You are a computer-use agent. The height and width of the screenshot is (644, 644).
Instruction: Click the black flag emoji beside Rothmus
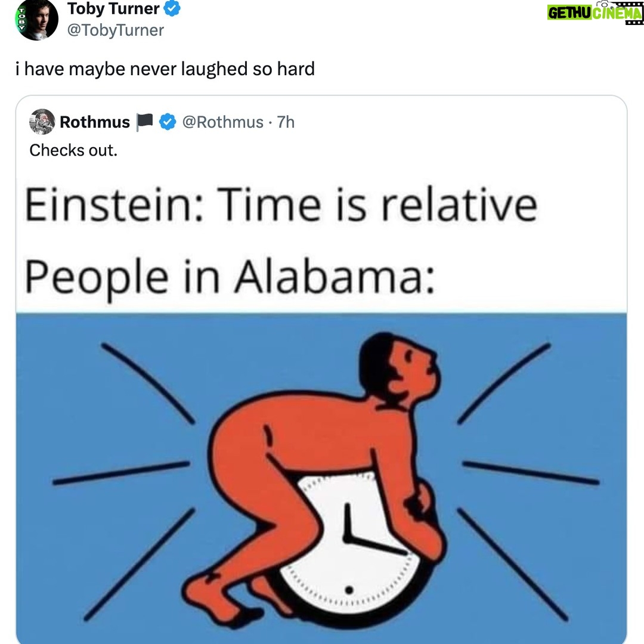coord(145,122)
